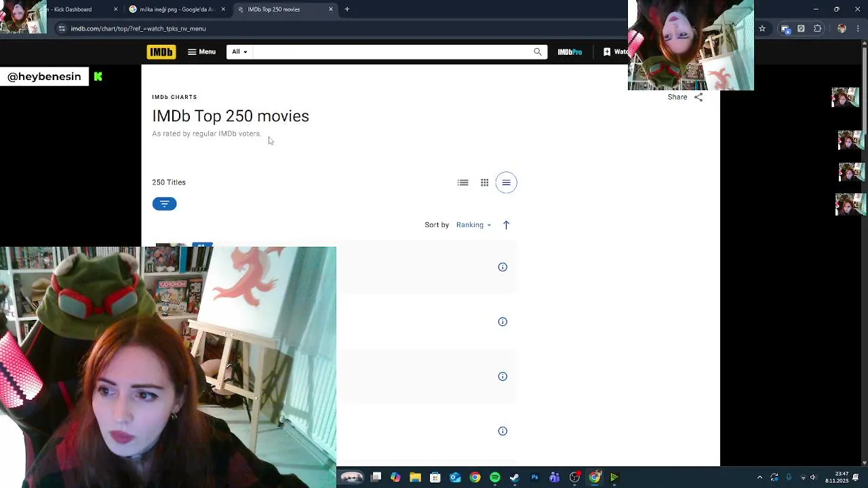The image size is (868, 488).
Task: Click info icon of first movie row
Action: click(x=502, y=267)
